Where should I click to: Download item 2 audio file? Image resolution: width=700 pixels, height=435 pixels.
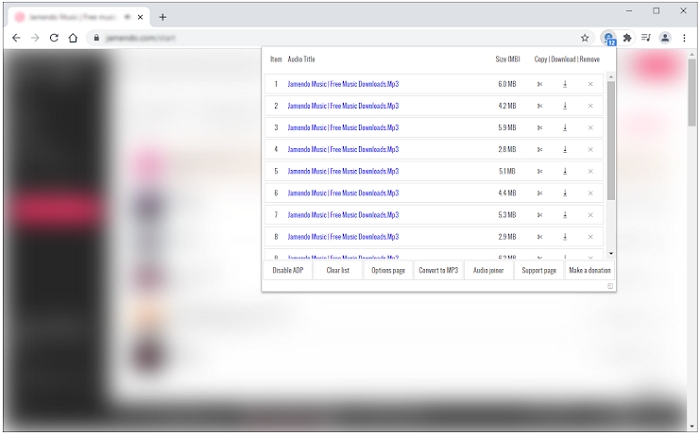click(565, 106)
